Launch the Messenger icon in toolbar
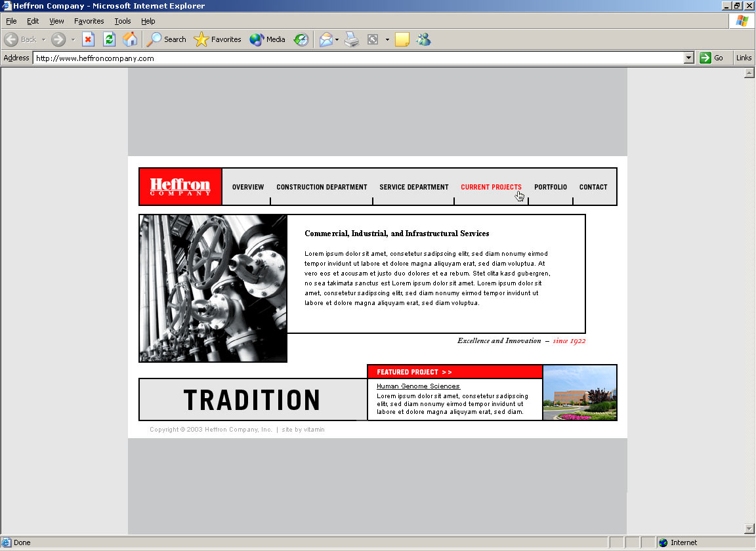Image resolution: width=756 pixels, height=551 pixels. (423, 39)
